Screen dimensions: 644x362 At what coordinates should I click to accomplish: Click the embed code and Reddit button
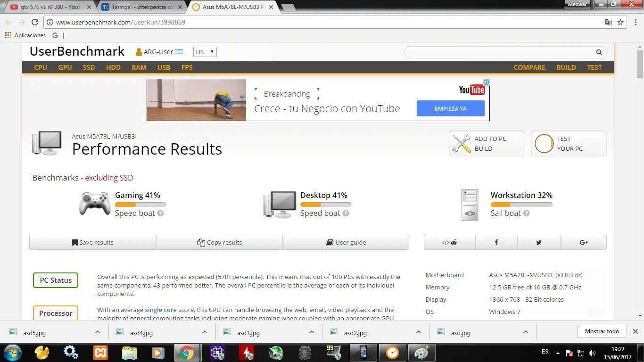point(449,242)
